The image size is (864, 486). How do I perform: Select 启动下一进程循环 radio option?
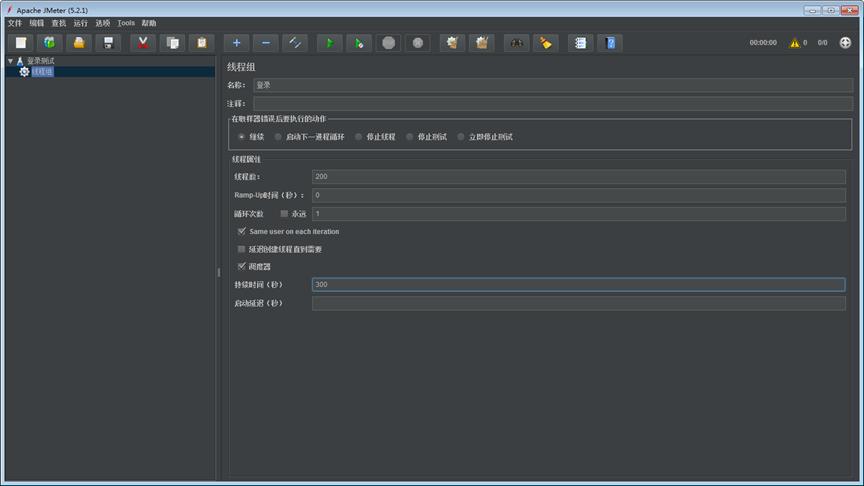point(278,137)
